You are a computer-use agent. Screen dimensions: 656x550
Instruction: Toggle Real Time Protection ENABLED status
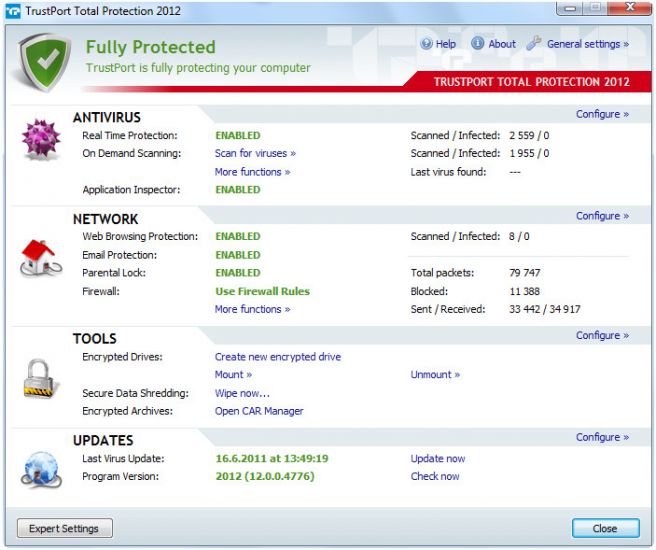click(x=237, y=135)
